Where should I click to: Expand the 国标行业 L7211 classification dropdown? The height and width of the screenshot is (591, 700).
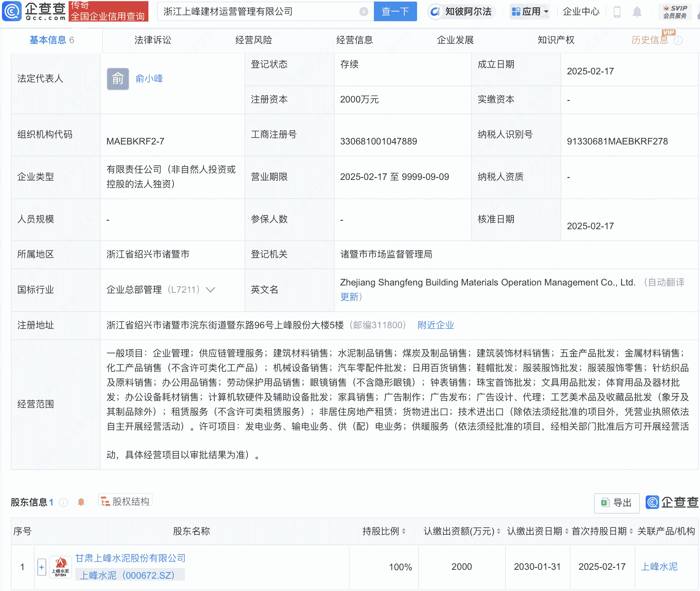point(210,290)
